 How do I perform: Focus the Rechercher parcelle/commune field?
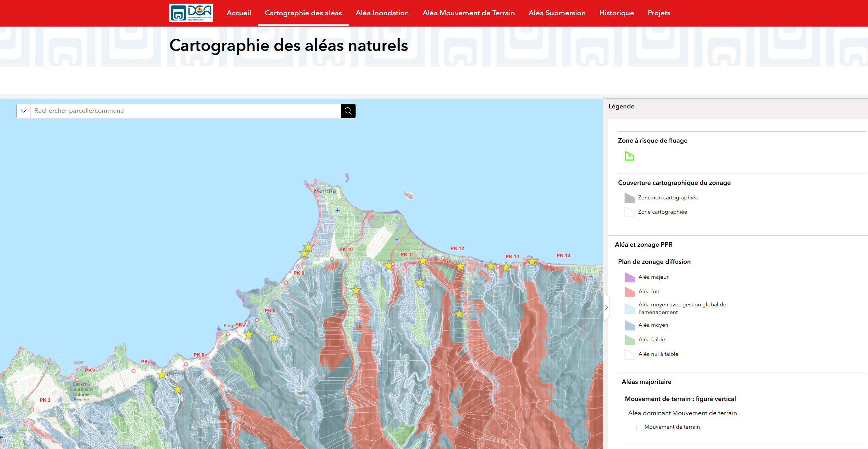186,111
